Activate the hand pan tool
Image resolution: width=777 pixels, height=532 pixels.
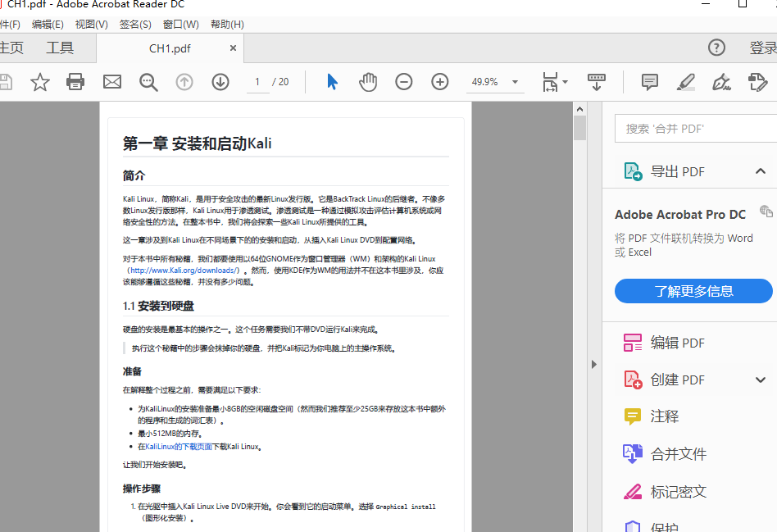[368, 82]
